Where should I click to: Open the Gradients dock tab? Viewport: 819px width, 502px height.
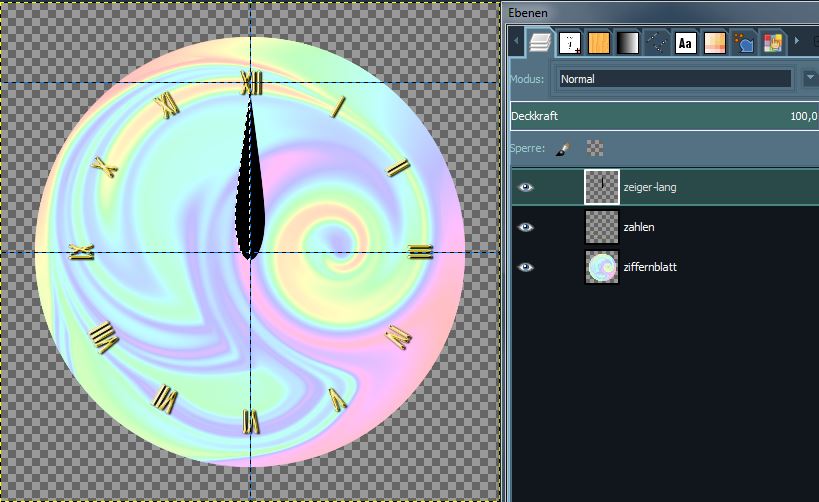pyautogui.click(x=627, y=43)
